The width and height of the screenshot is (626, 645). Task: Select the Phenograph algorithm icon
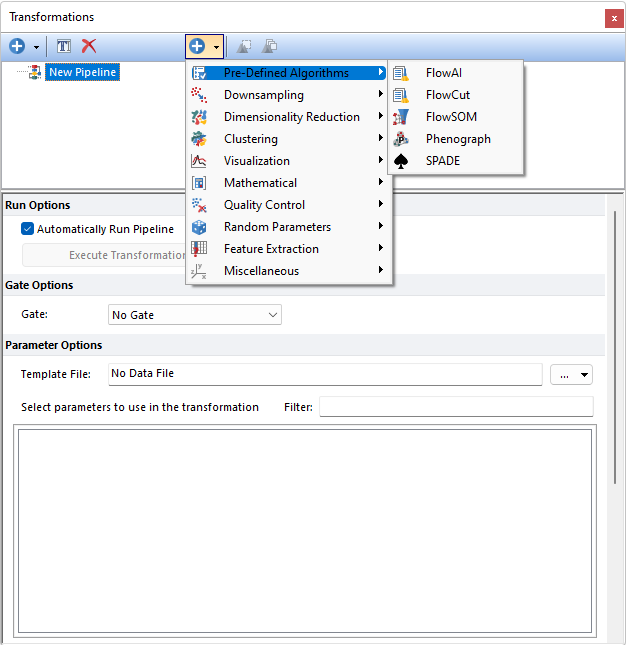401,139
